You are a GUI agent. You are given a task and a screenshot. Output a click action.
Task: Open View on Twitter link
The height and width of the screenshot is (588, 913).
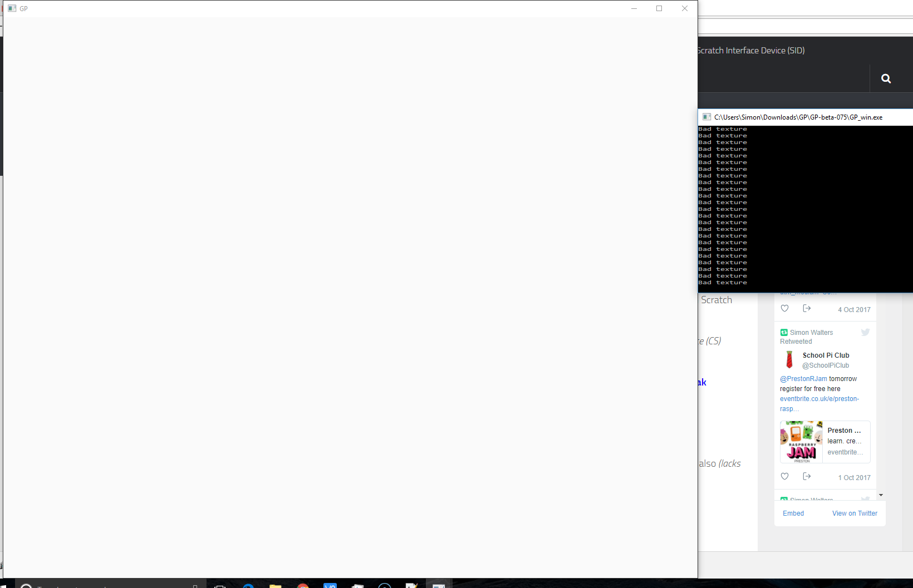point(855,513)
